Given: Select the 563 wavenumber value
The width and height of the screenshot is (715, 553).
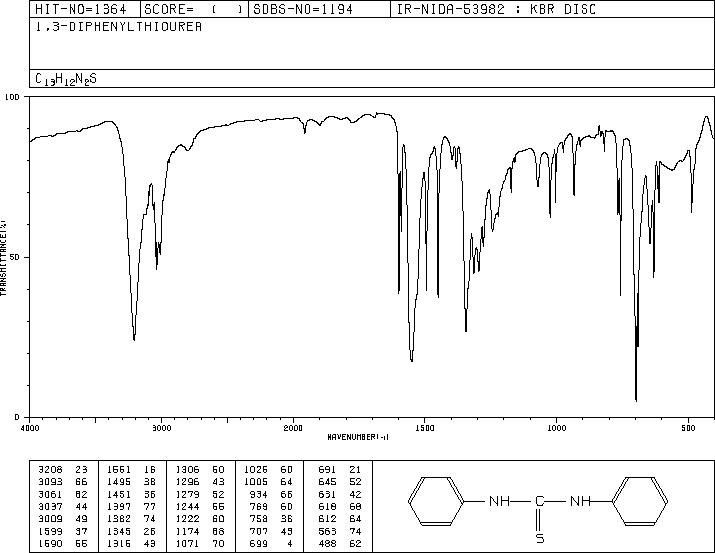Looking at the screenshot, I should tap(327, 531).
